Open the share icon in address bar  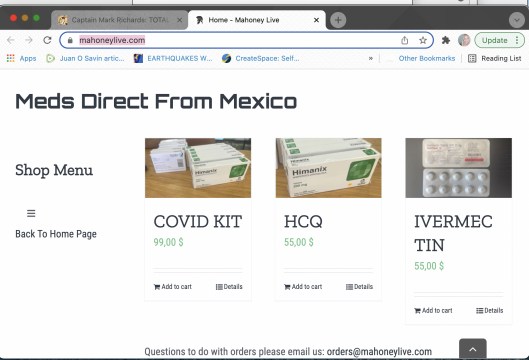coord(405,40)
